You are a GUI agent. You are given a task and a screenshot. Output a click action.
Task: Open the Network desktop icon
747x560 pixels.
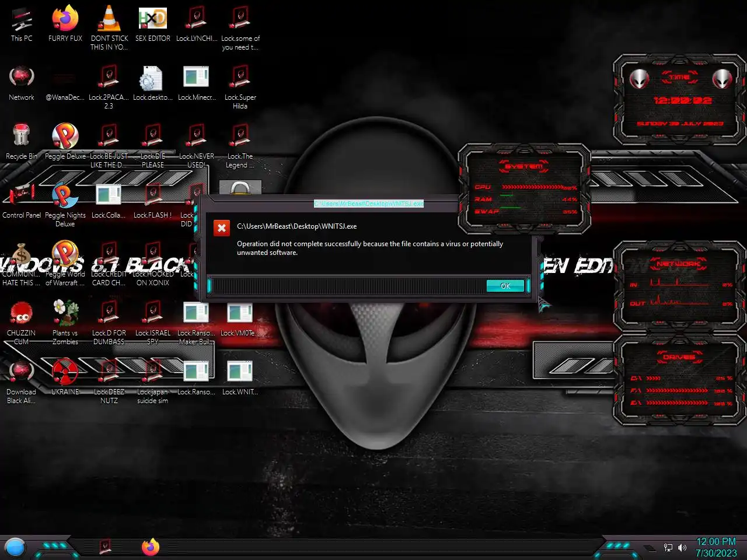pos(22,83)
